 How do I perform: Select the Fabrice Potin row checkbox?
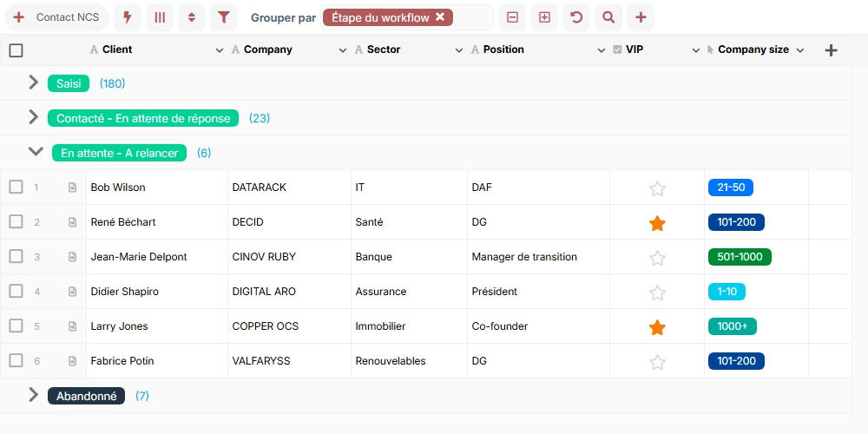pos(16,360)
